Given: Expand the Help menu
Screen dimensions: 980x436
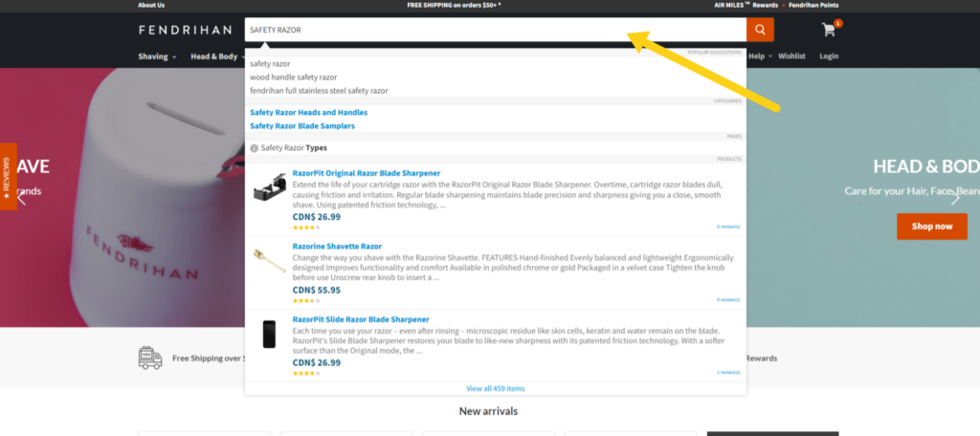Looking at the screenshot, I should [761, 56].
